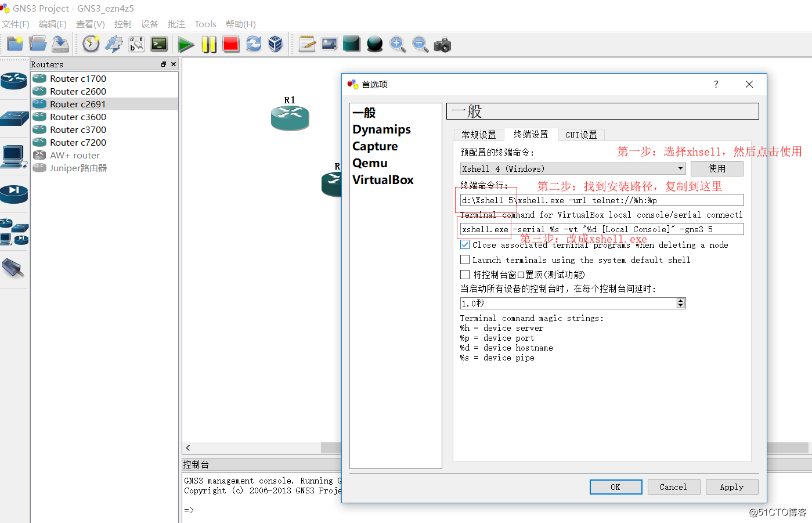812x523 pixels.
Task: Take a screenshot with the camera icon
Action: (442, 45)
